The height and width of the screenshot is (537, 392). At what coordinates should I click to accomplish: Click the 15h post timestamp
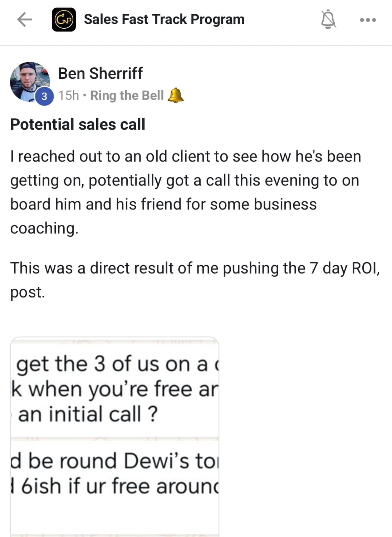coord(69,96)
